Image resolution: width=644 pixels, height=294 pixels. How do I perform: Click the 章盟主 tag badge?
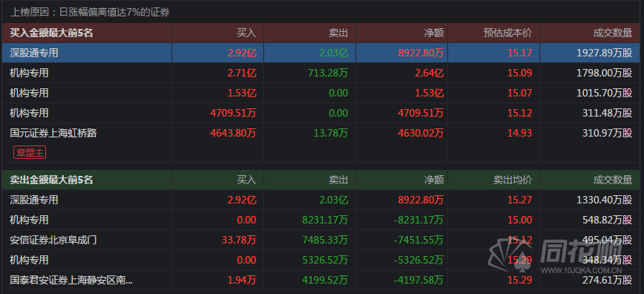(30, 152)
